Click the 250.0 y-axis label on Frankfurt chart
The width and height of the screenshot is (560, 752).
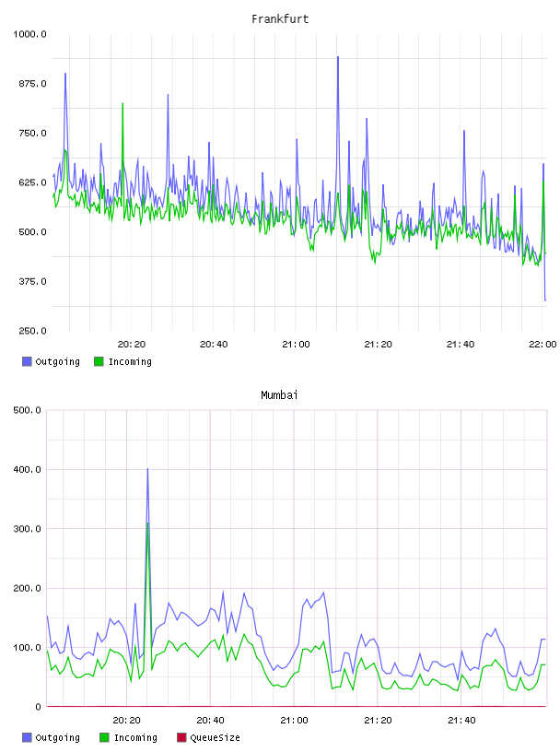click(x=32, y=331)
